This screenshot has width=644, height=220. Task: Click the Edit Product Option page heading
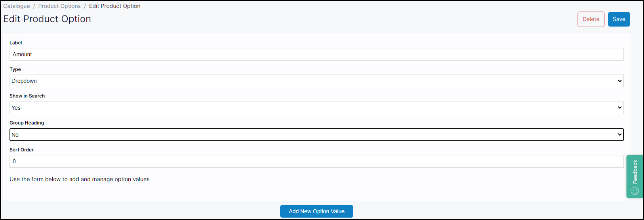(47, 19)
